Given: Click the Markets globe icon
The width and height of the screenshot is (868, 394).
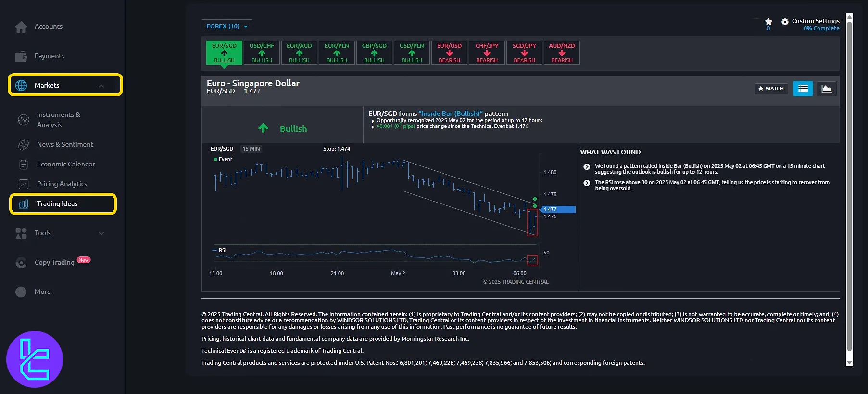Looking at the screenshot, I should (x=21, y=86).
